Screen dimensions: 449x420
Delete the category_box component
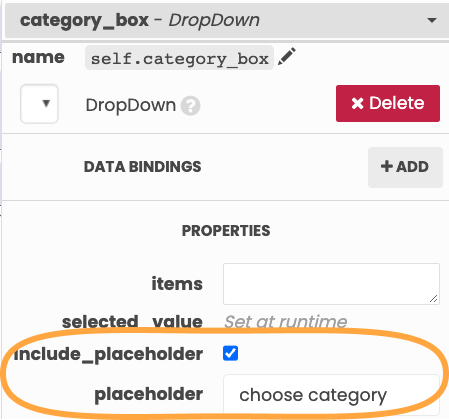pos(388,103)
